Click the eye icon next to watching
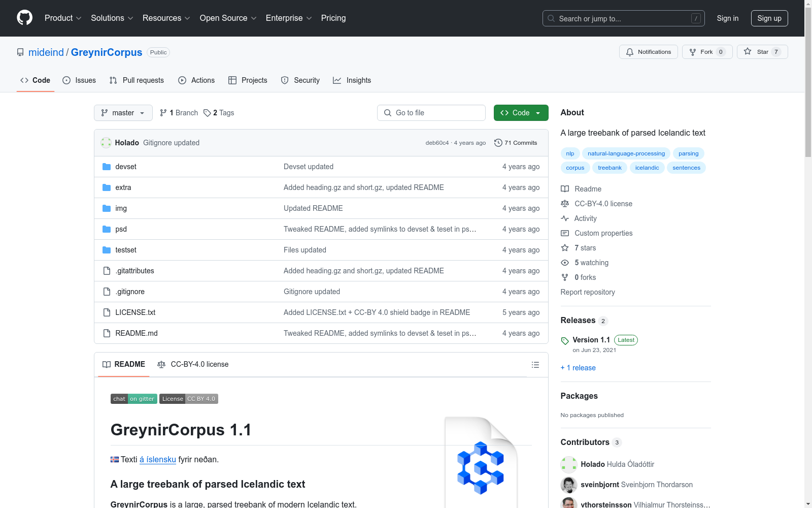The width and height of the screenshot is (812, 508). pos(565,263)
